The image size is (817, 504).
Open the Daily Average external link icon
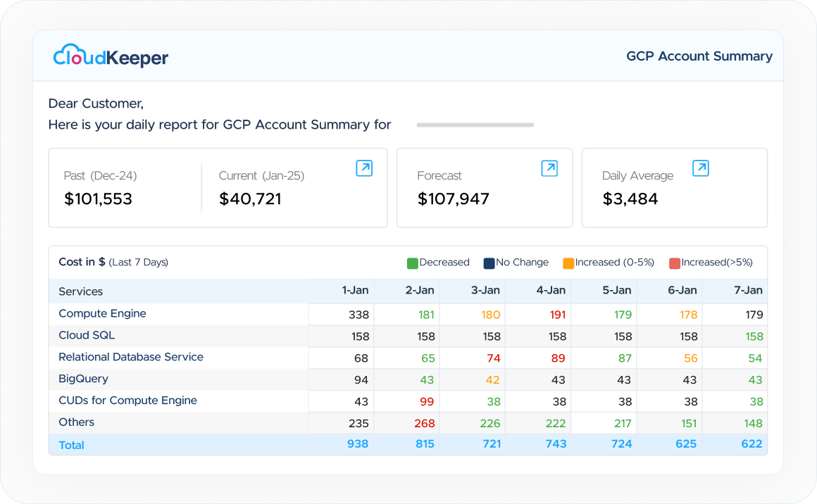point(701,168)
